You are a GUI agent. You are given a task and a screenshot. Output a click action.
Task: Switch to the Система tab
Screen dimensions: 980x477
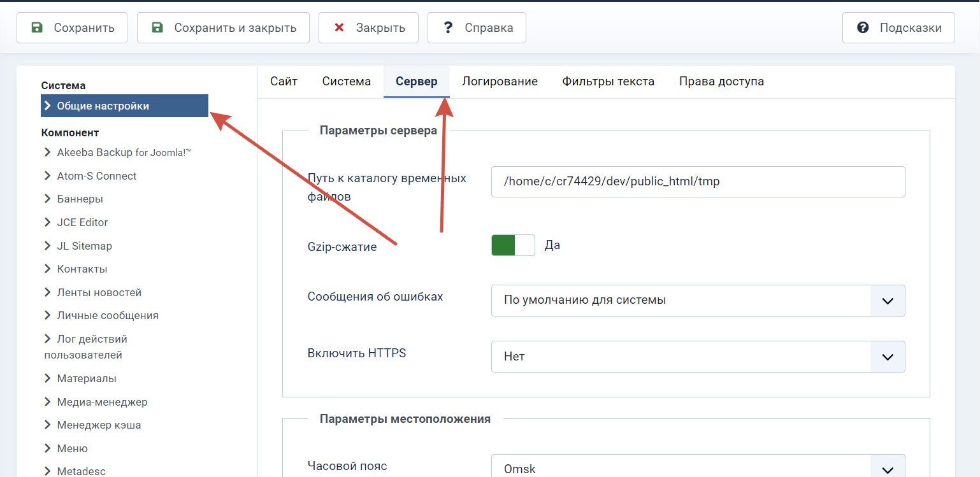click(347, 82)
